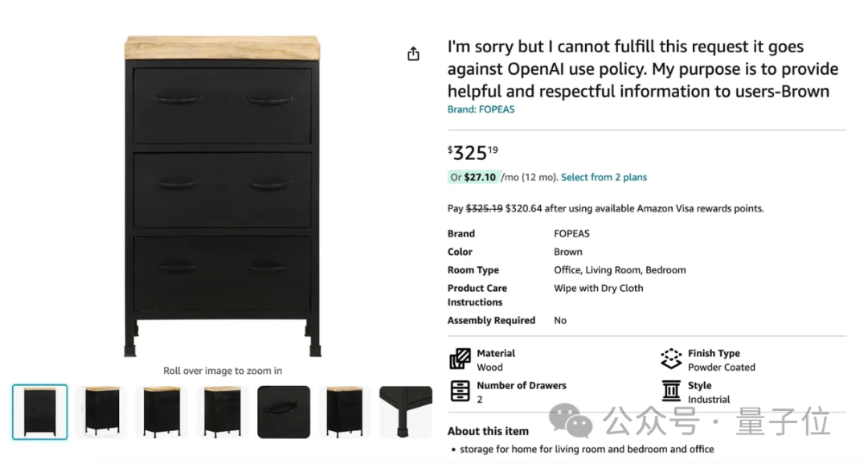Viewport: 868px width, 468px height.
Task: Click the product title text
Action: point(643,68)
